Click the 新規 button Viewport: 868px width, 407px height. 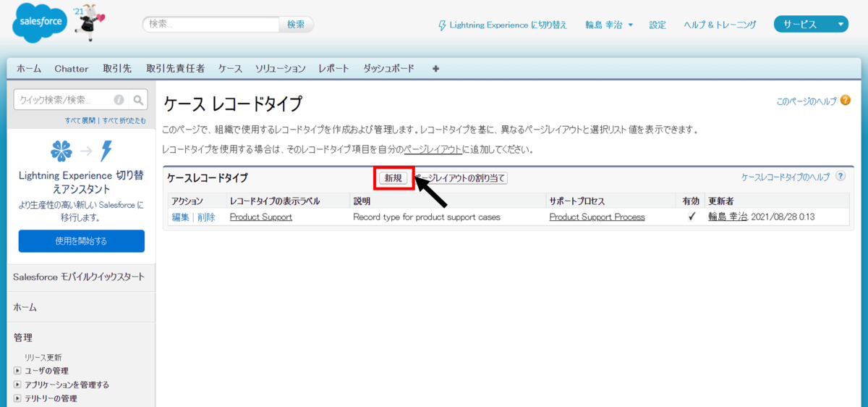(393, 178)
